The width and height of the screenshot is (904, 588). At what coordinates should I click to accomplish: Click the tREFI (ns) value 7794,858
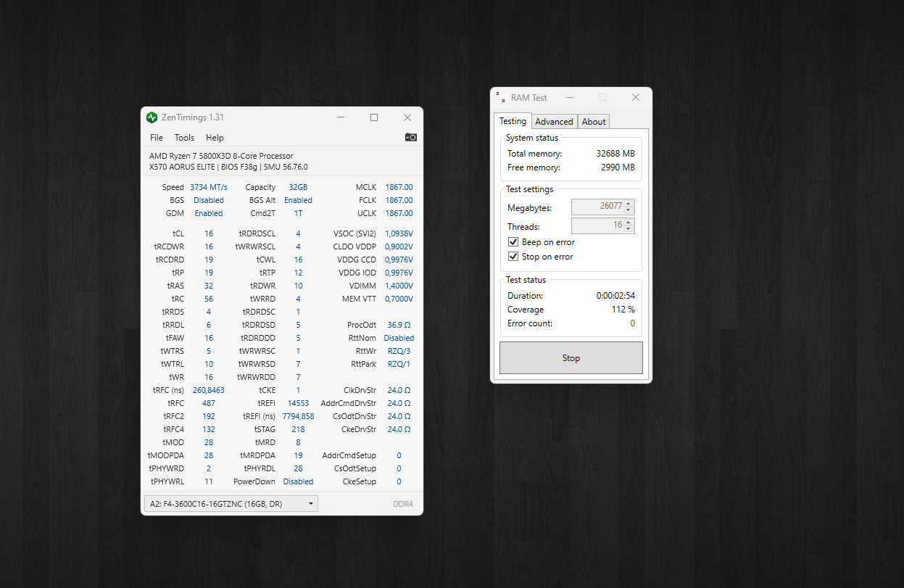298,416
